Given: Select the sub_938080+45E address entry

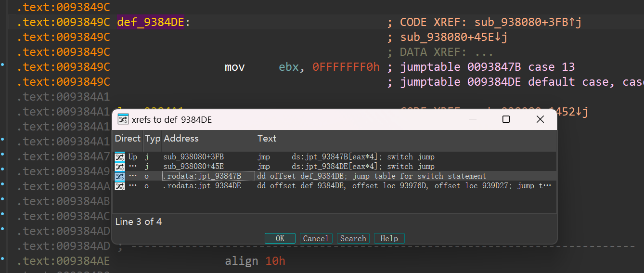Looking at the screenshot, I should pos(193,167).
